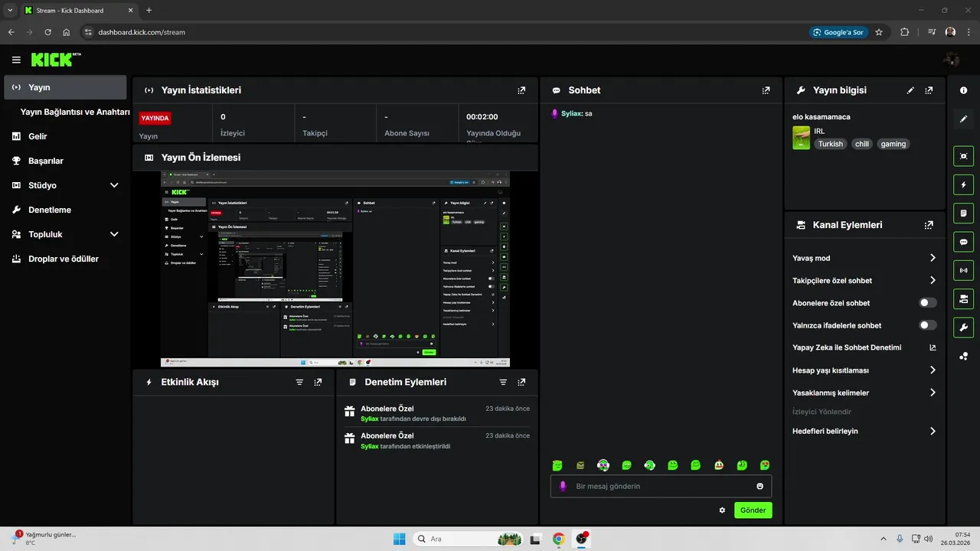Bookmark this page with the star icon
This screenshot has height=551, width=980.
(879, 32)
